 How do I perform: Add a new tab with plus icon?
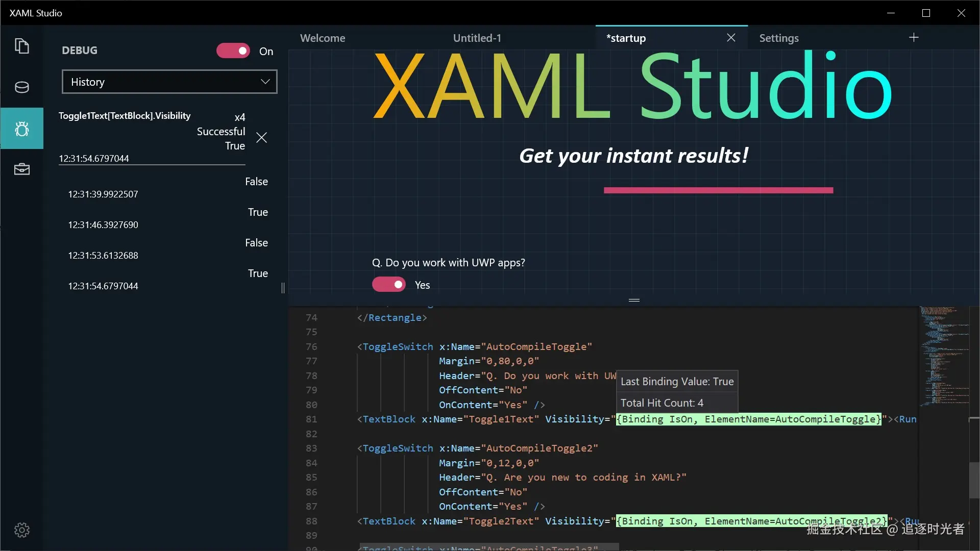click(x=914, y=38)
